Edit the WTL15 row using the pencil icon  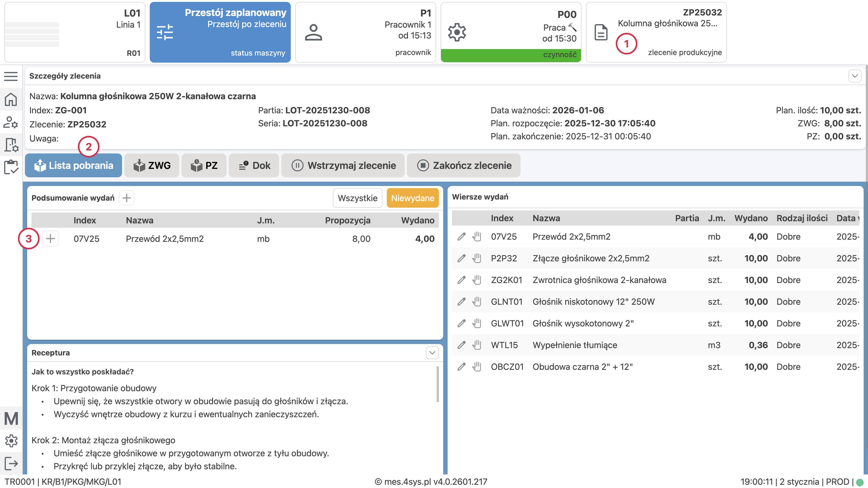point(462,345)
